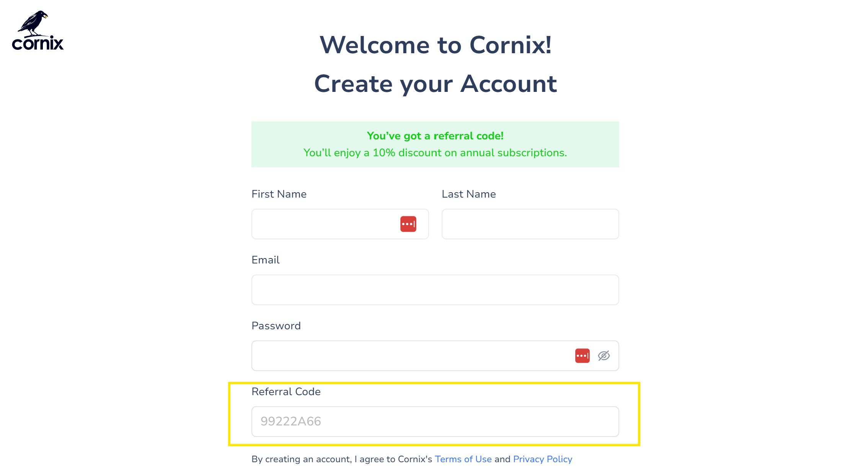Click the Last Name label
Viewport: 868px width, 471px height.
pyautogui.click(x=469, y=194)
